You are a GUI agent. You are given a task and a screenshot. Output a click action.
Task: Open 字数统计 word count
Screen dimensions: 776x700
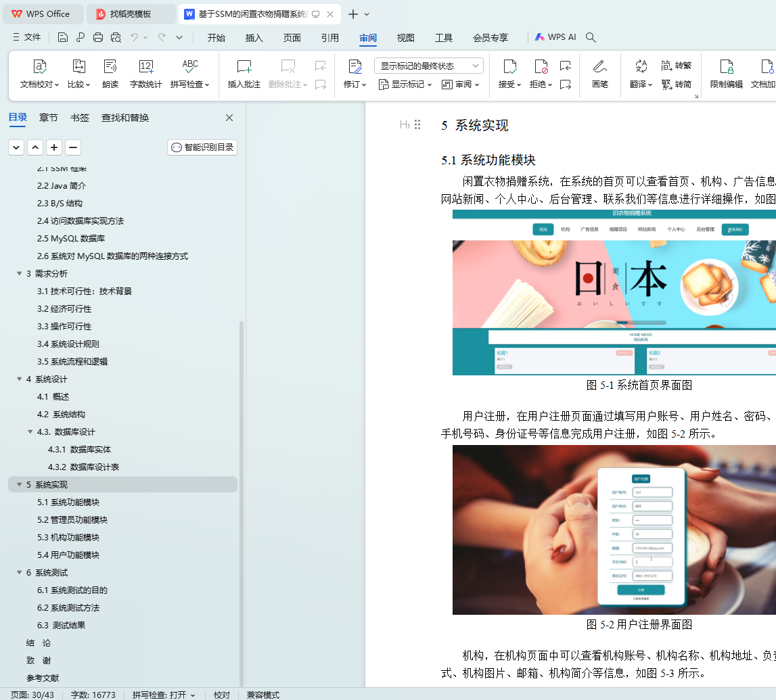[x=145, y=74]
